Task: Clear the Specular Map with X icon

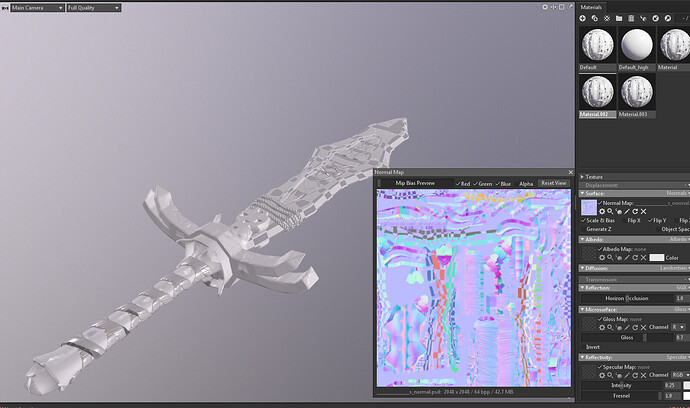Action: tap(643, 375)
